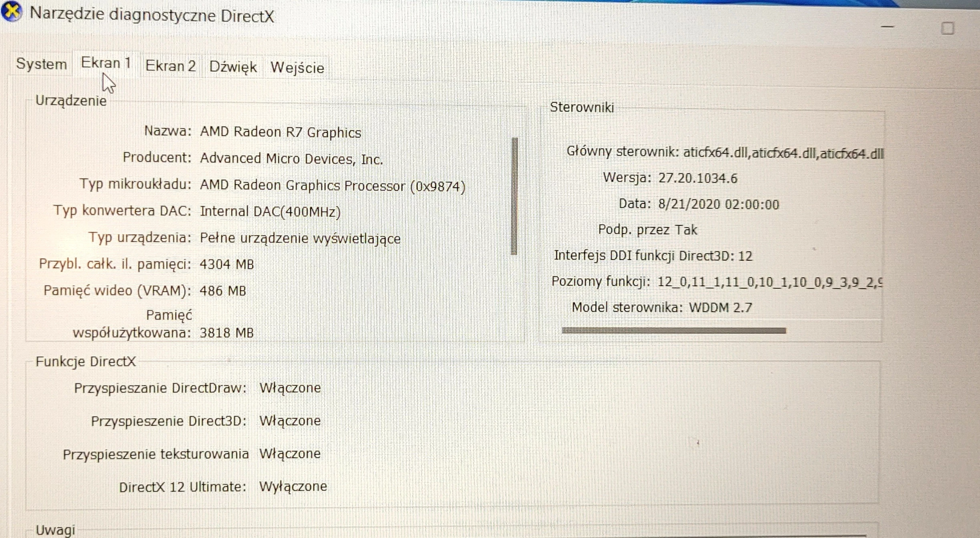This screenshot has width=980, height=538.
Task: Click Włączone next to Przyspieszenie teksturowania
Action: (290, 454)
